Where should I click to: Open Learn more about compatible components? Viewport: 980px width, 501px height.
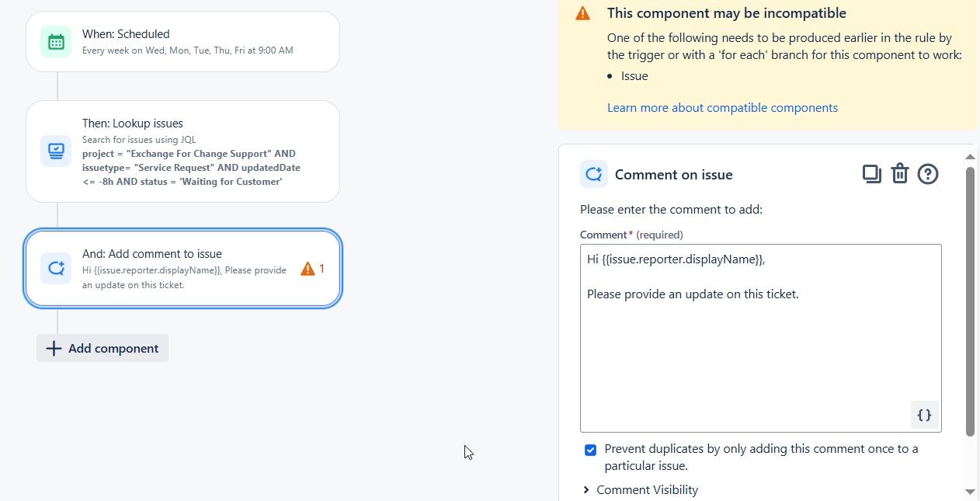pyautogui.click(x=722, y=107)
